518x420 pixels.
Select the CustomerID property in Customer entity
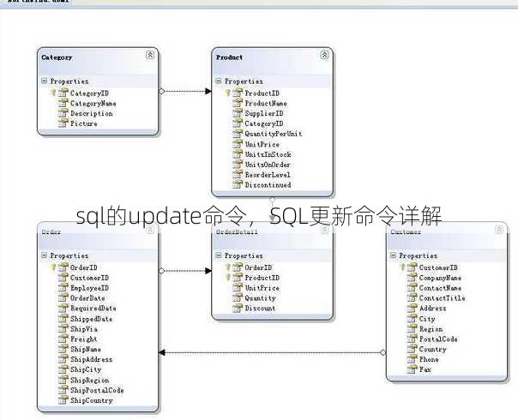tap(438, 267)
